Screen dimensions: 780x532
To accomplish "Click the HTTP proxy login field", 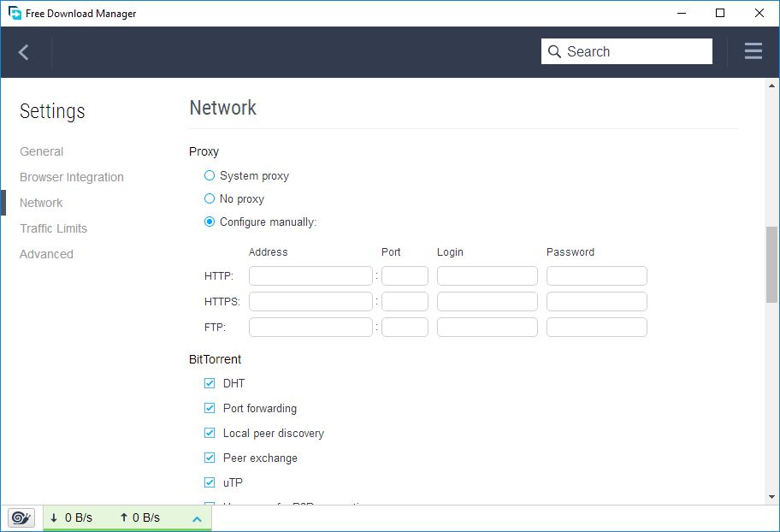I will click(487, 275).
